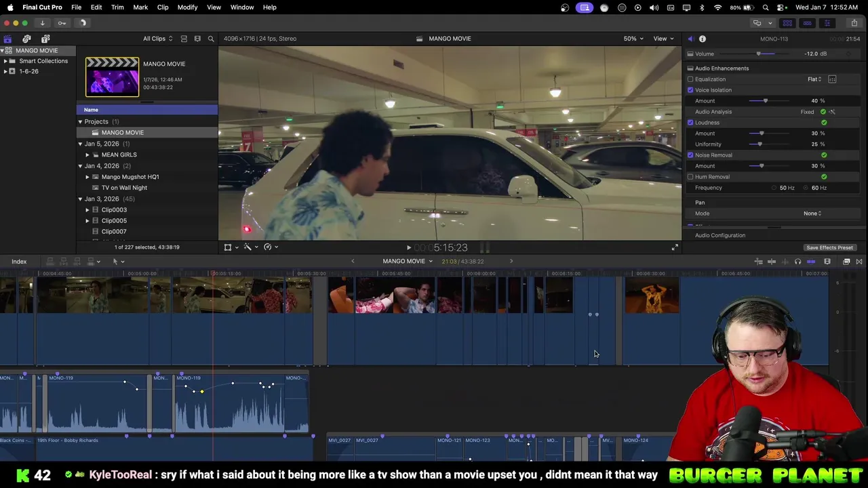Disable the Voice Isolation checkbox
The width and height of the screenshot is (868, 488).
tap(690, 90)
